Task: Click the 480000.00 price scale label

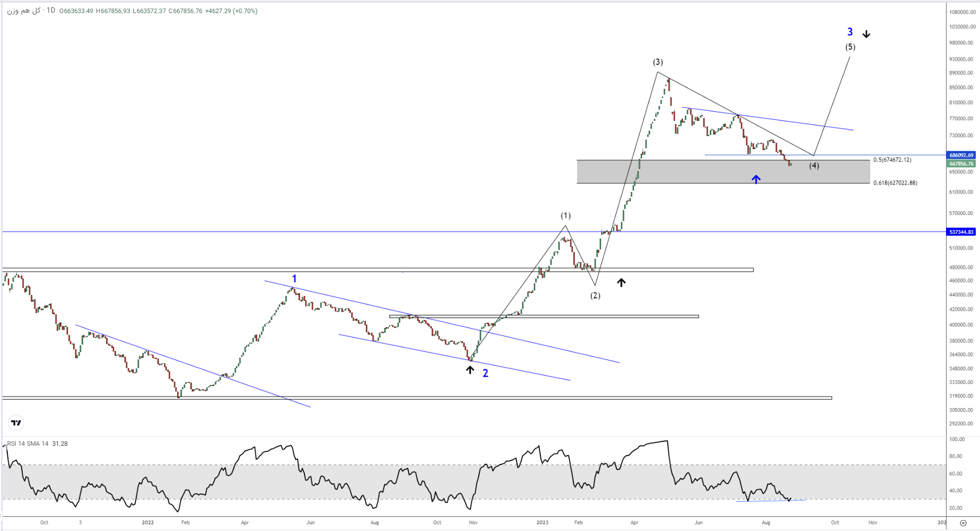Action: (961, 267)
